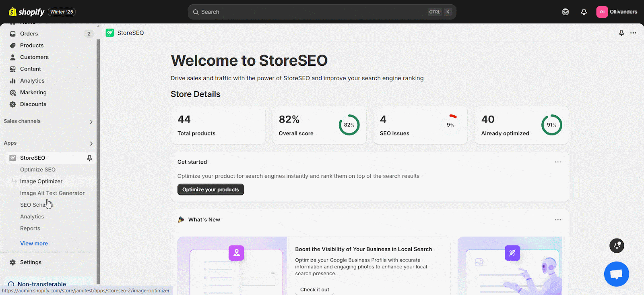This screenshot has width=644, height=295.
Task: Click the Products tag icon
Action: pyautogui.click(x=13, y=46)
